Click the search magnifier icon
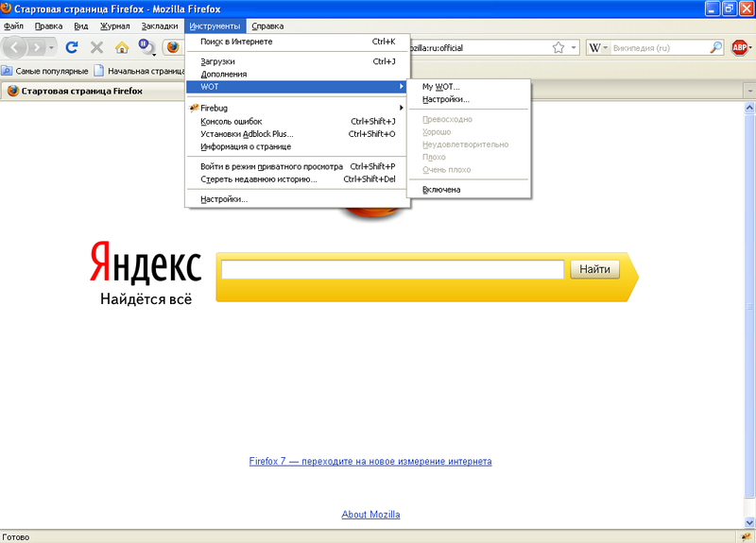 pyautogui.click(x=715, y=47)
